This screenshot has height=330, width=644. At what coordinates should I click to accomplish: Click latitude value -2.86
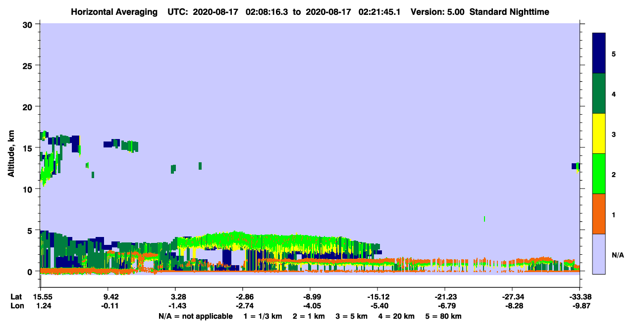pos(245,297)
